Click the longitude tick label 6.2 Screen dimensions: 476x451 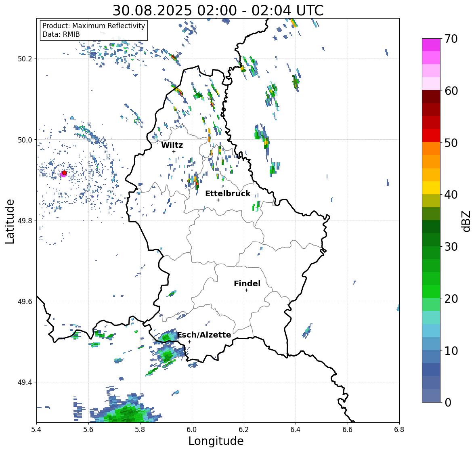click(244, 430)
